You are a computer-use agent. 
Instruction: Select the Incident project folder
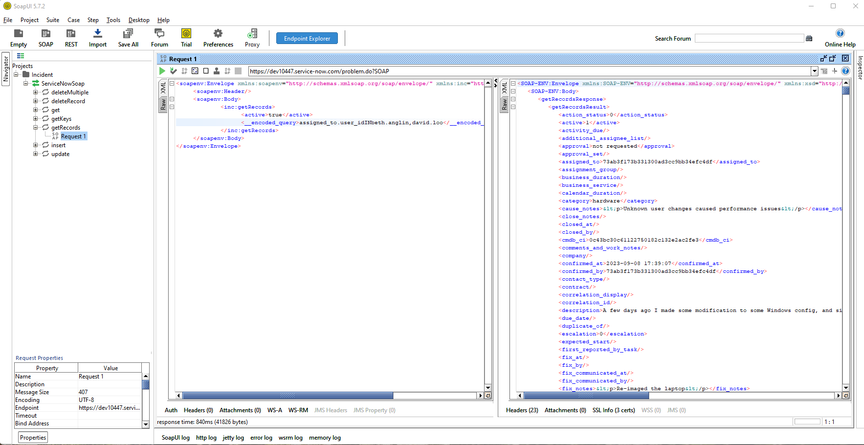click(37, 74)
